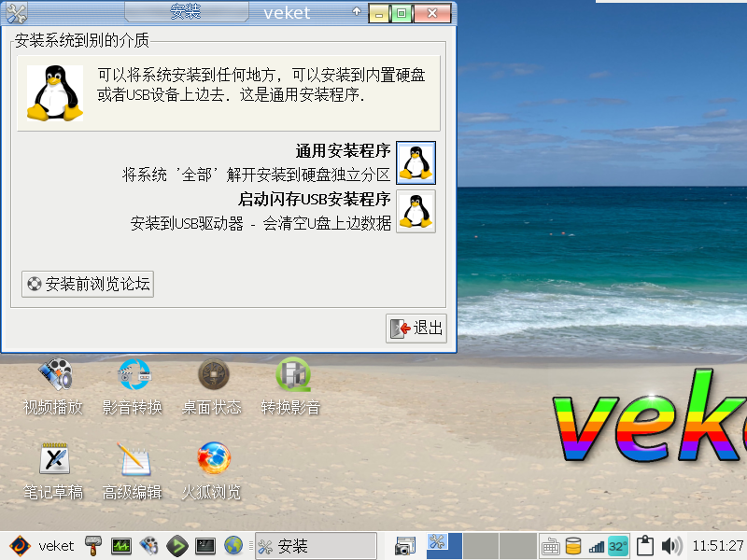Switch to the first workspace in pager
747x560 pixels.
444,546
